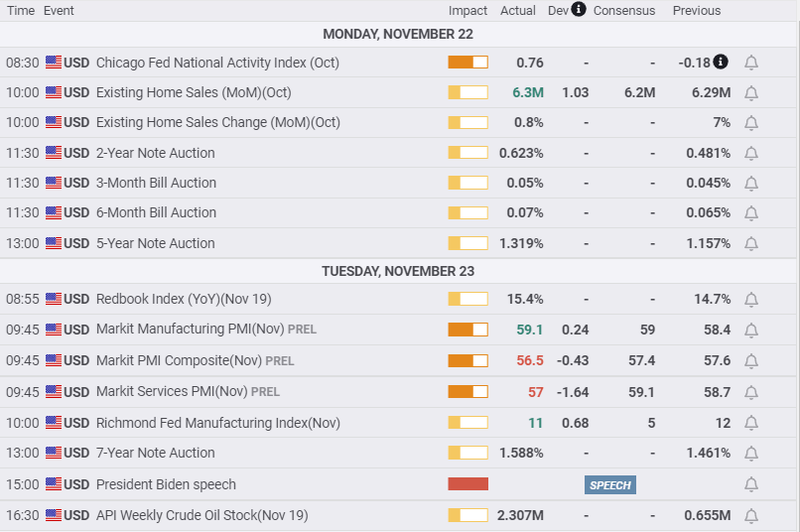The image size is (800, 532).
Task: Toggle alert bell for President Biden speech
Action: pos(751,484)
